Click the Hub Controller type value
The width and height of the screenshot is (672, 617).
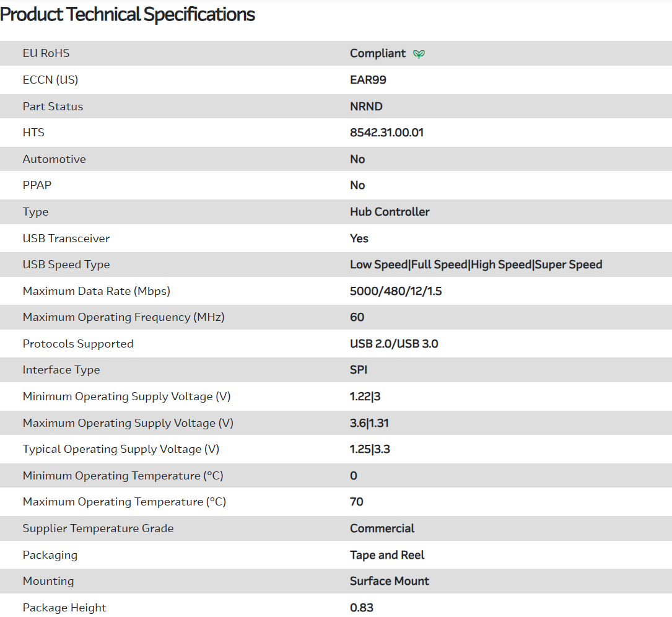(390, 212)
